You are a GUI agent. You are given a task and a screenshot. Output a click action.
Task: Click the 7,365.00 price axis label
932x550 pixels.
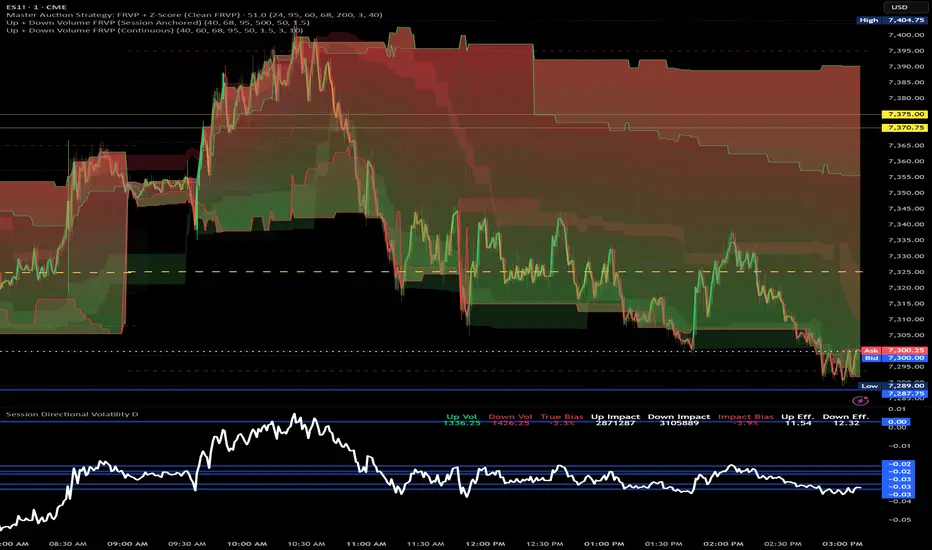tap(906, 145)
